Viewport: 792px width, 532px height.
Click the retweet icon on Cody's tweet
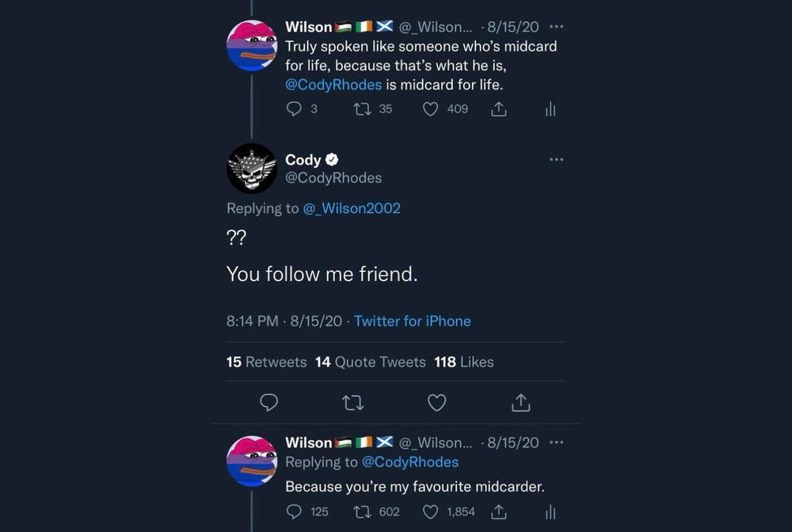[352, 403]
